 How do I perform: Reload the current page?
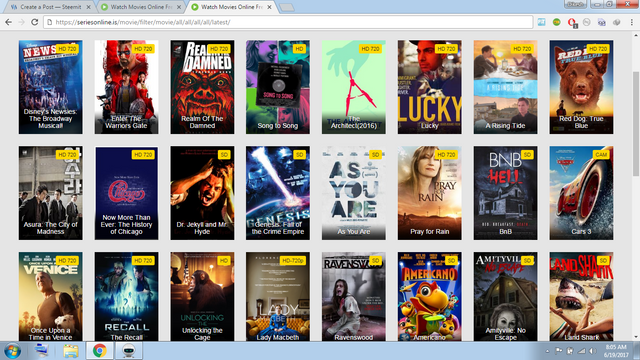coord(35,22)
